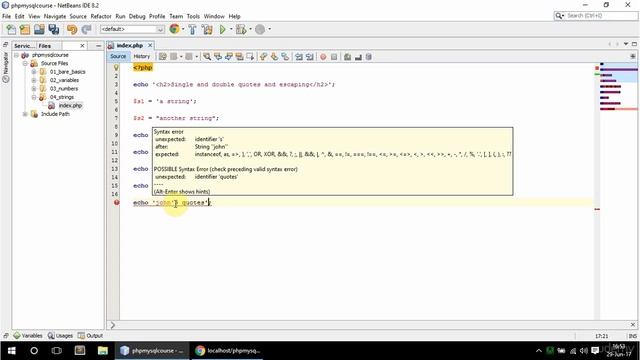This screenshot has width=640, height=360.
Task: Click the Shift Line Right icon
Action: pyautogui.click(x=310, y=57)
